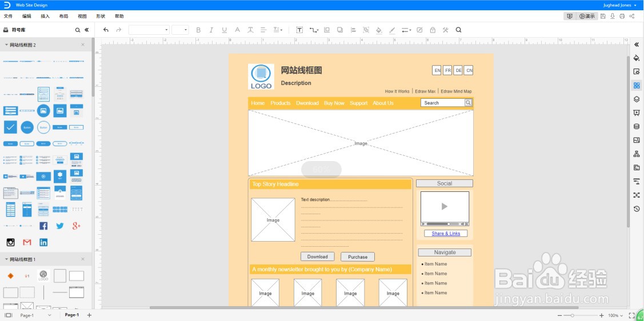Image resolution: width=644 pixels, height=321 pixels.
Task: Search the symbol library magnifier
Action: [78, 30]
